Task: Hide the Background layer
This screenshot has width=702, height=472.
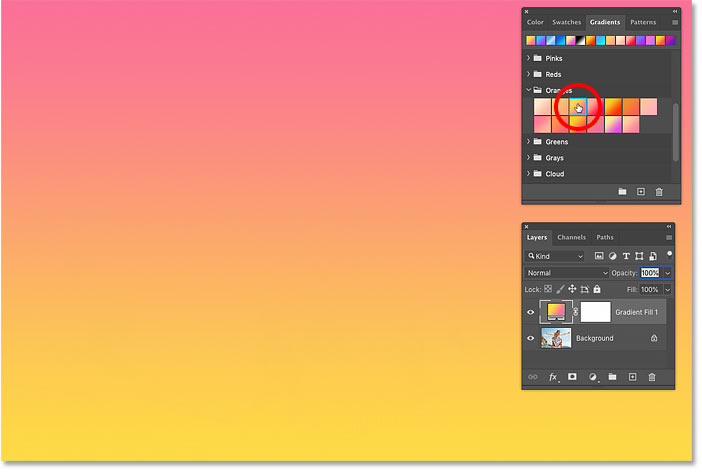Action: click(531, 338)
